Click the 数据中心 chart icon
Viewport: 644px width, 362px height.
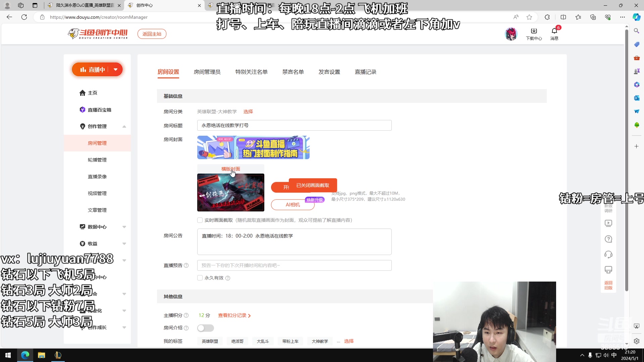coord(83,227)
